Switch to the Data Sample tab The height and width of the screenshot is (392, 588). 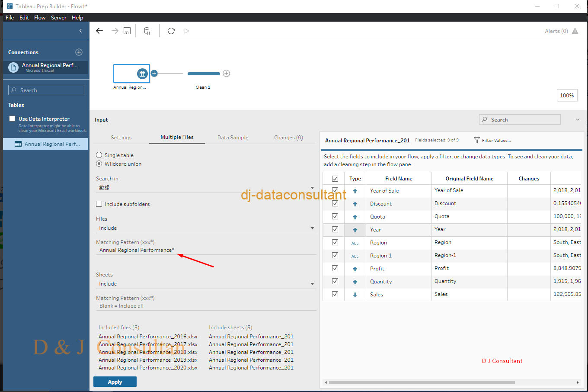[233, 138]
